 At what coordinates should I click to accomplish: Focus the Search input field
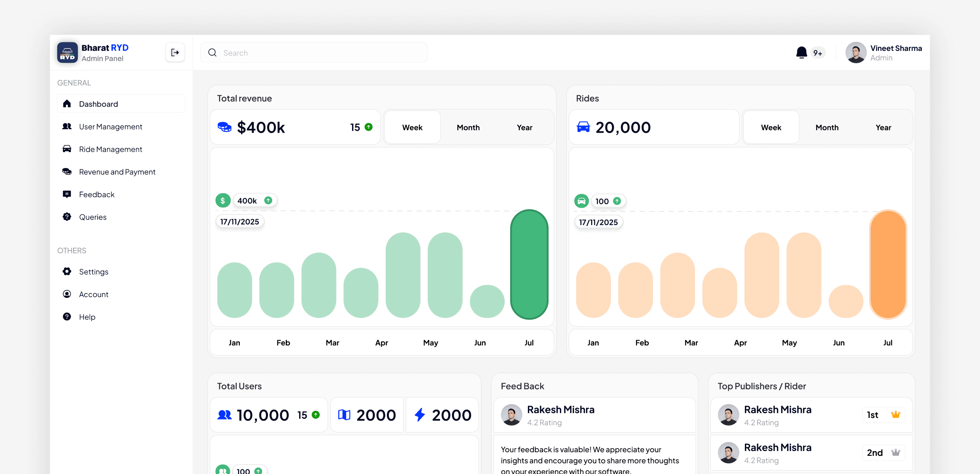314,53
